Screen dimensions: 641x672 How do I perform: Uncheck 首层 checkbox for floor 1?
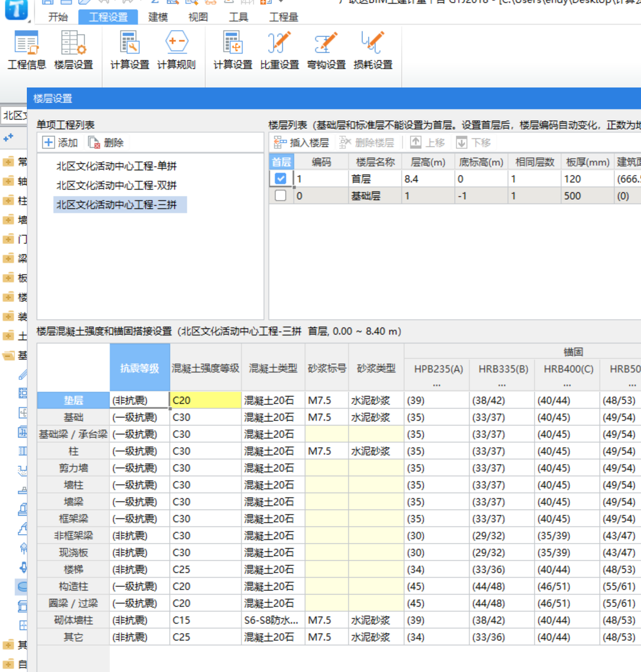(280, 179)
